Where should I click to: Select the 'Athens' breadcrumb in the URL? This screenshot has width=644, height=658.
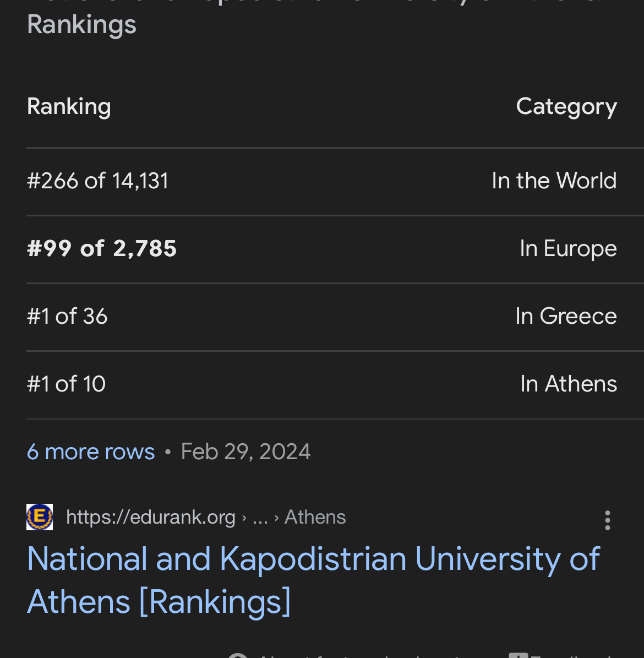(x=315, y=517)
